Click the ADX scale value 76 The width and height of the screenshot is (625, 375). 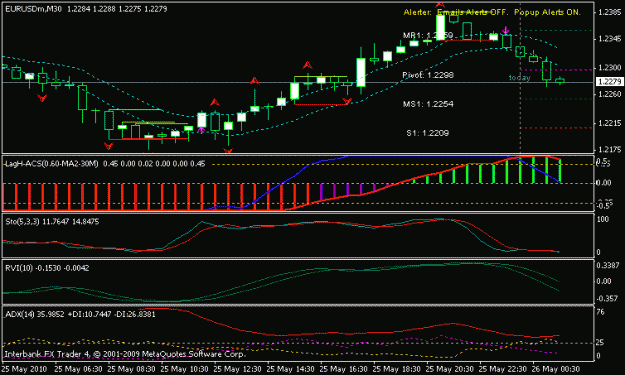(601, 312)
